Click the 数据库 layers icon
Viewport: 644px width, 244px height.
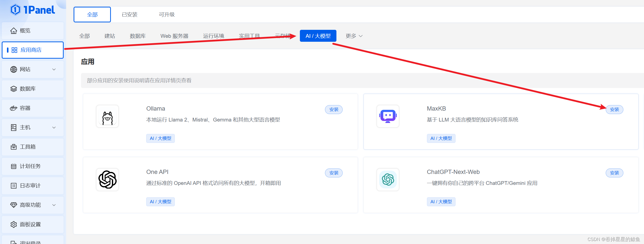[x=13, y=89]
